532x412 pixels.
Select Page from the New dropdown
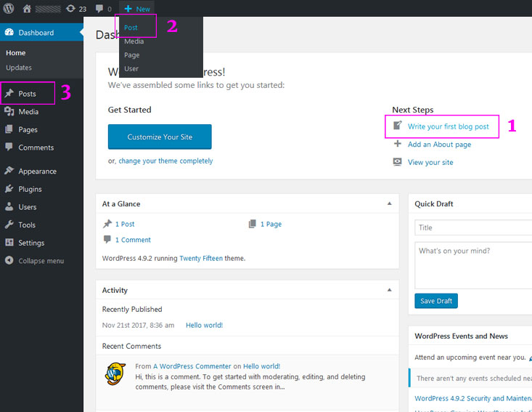(x=131, y=55)
